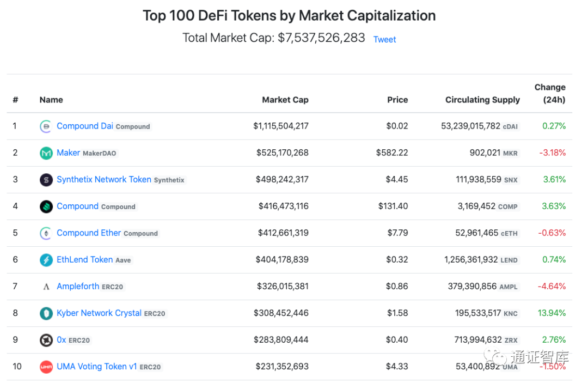588x383 pixels.
Task: Click the UMA Voting Token icon
Action: coord(46,367)
